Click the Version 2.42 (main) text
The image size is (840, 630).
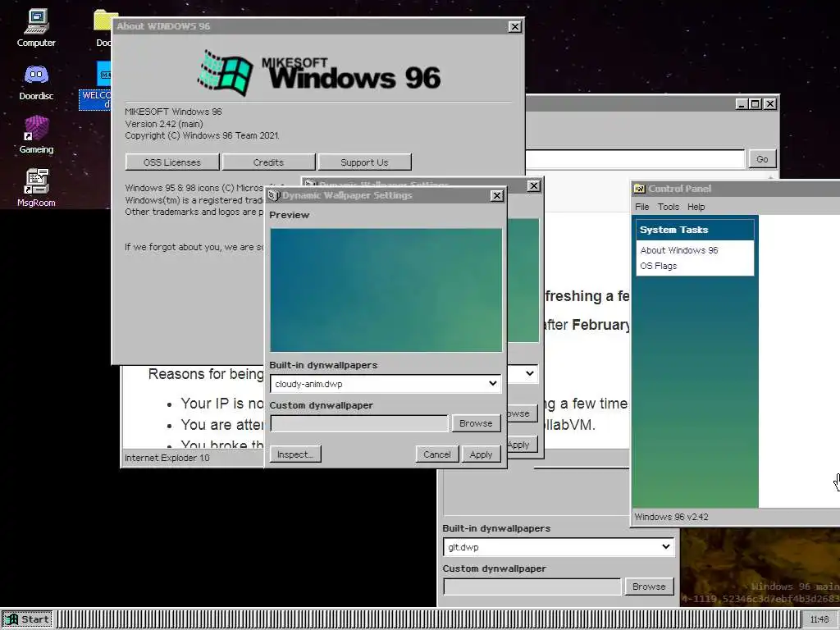click(164, 124)
